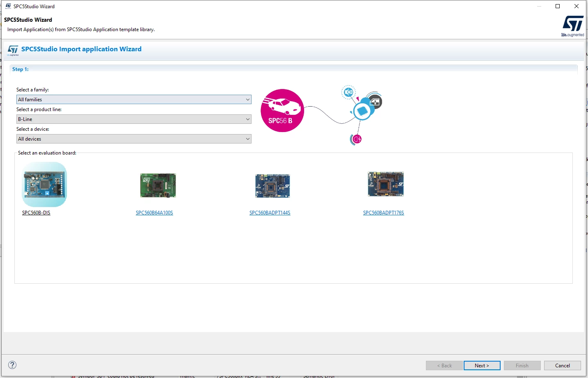This screenshot has width=588, height=378.
Task: Click the Back button
Action: 444,366
